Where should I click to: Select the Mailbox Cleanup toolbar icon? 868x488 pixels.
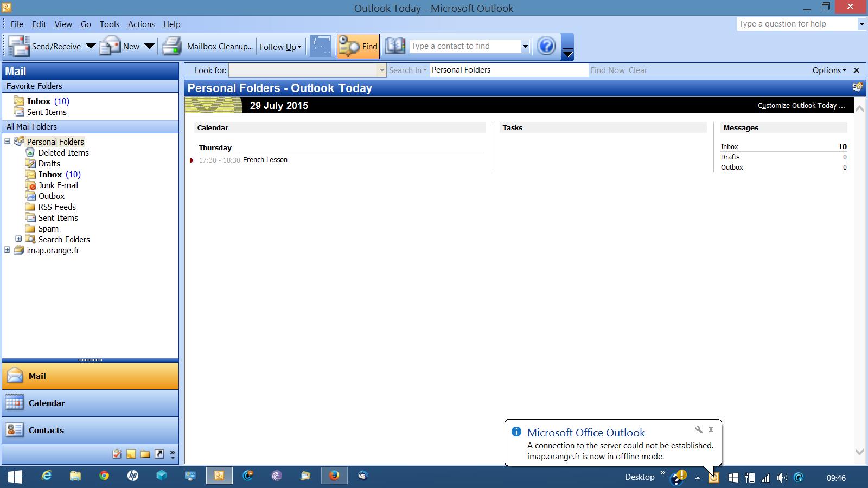coord(172,46)
